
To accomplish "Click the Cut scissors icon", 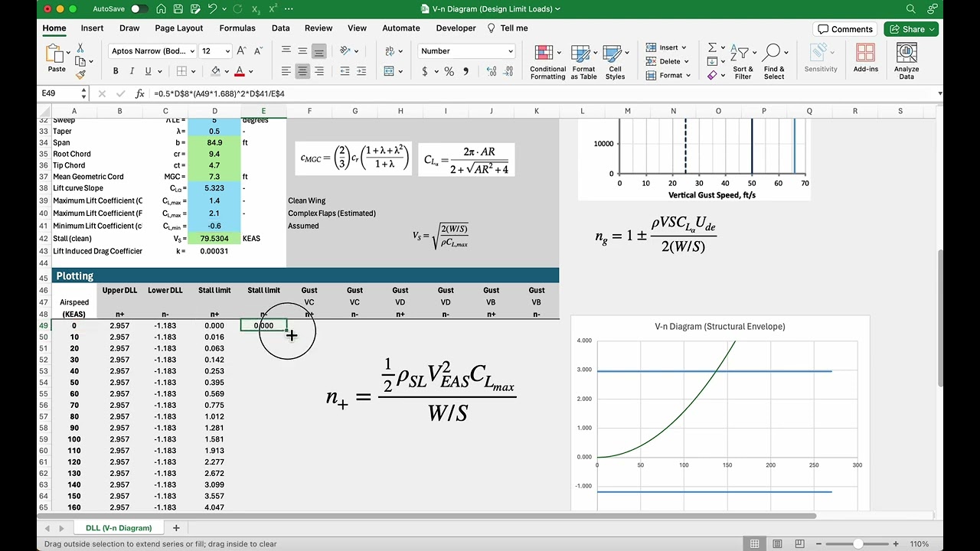I will pyautogui.click(x=80, y=48).
